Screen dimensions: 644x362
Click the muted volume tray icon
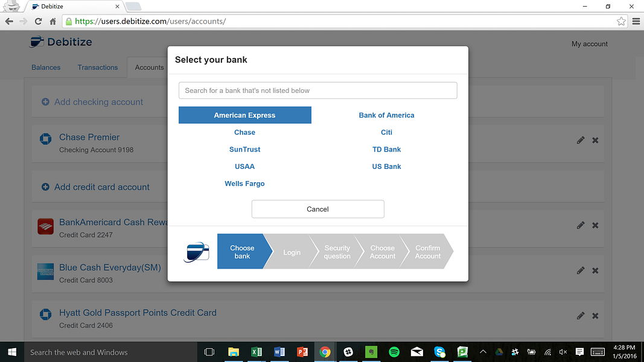pyautogui.click(x=563, y=352)
